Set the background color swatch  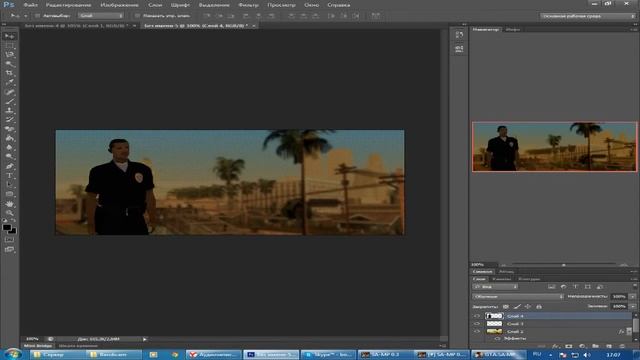pyautogui.click(x=13, y=231)
